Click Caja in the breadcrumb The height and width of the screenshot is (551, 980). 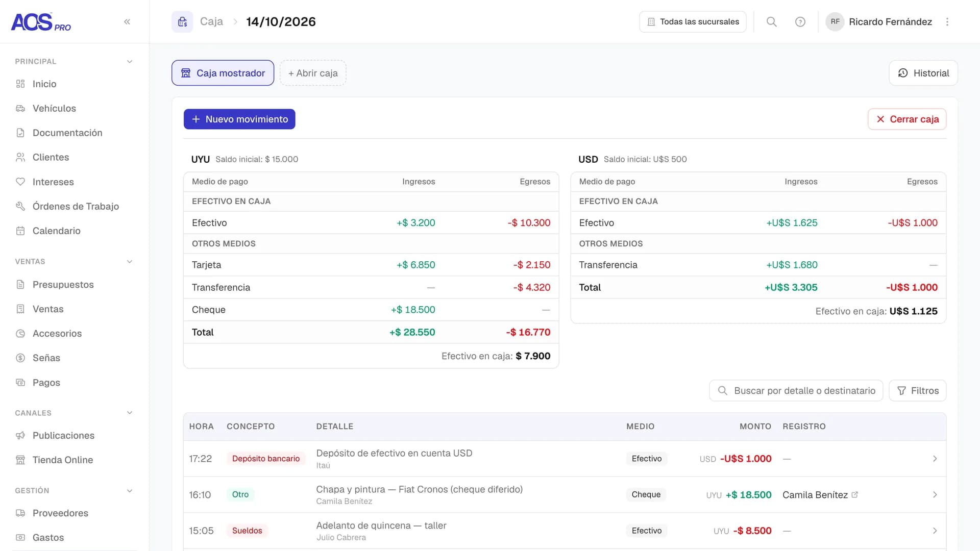[x=211, y=21]
